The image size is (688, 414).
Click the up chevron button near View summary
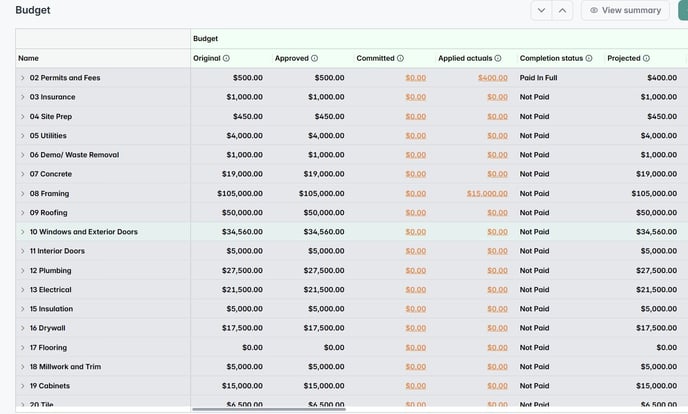(562, 11)
